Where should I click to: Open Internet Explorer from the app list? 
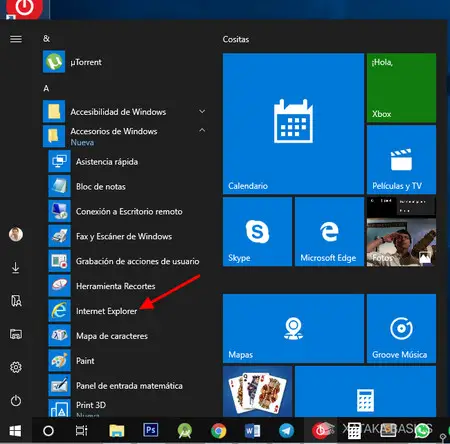pyautogui.click(x=127, y=311)
